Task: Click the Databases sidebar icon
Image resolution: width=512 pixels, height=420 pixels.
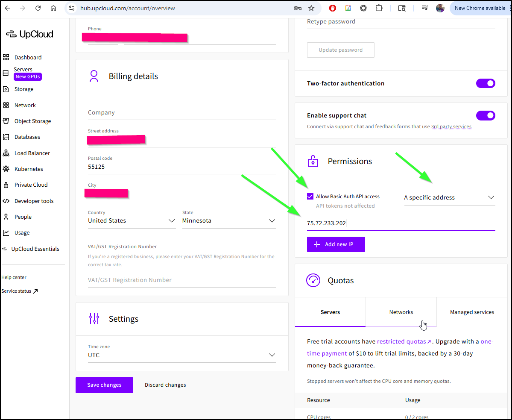Action: point(6,137)
